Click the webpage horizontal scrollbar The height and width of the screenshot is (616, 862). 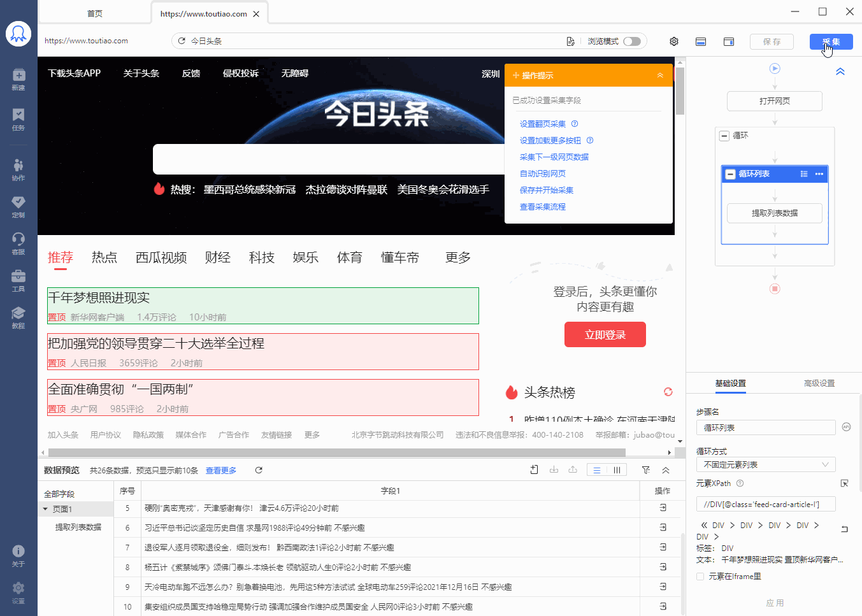[336, 452]
